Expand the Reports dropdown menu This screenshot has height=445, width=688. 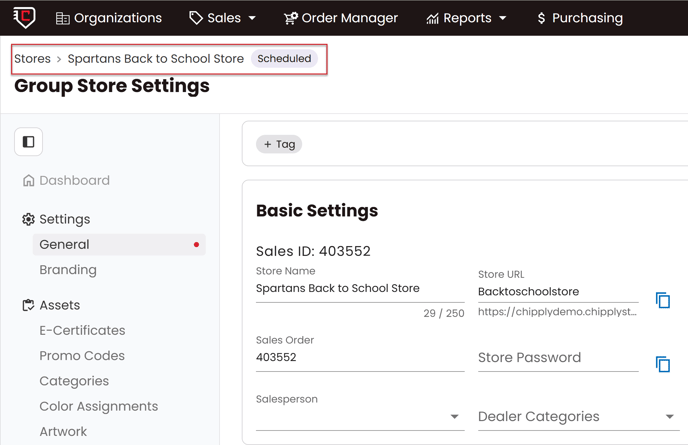(x=466, y=18)
